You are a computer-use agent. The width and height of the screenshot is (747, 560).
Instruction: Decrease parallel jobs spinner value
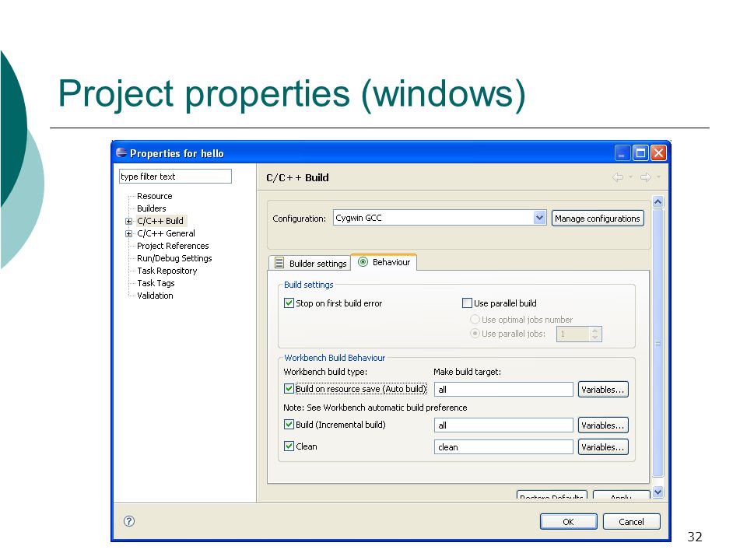pos(595,338)
